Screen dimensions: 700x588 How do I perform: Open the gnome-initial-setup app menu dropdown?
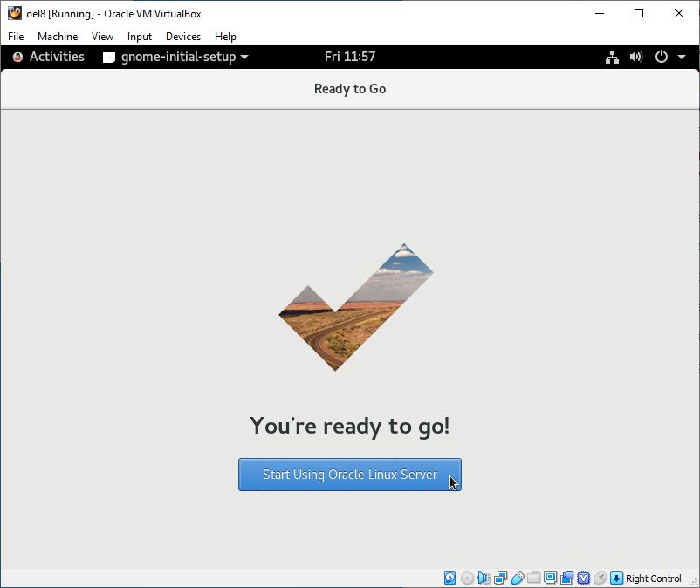pyautogui.click(x=244, y=57)
